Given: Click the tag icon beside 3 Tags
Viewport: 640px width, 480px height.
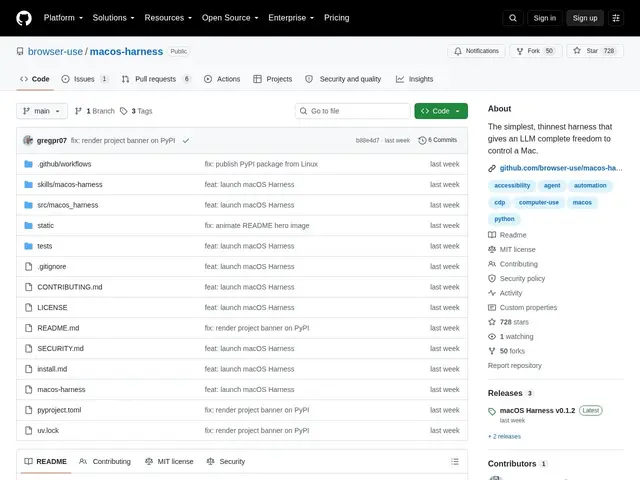Looking at the screenshot, I should 124,111.
